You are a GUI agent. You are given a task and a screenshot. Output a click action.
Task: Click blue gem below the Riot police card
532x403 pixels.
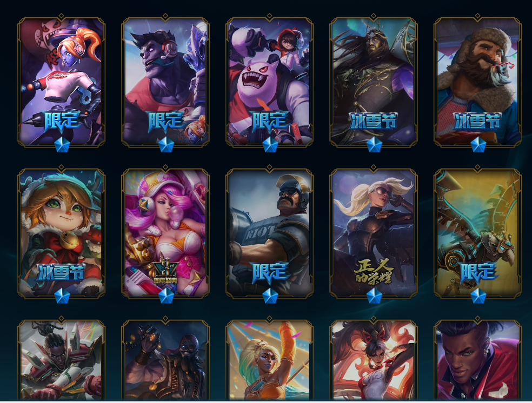(270, 296)
